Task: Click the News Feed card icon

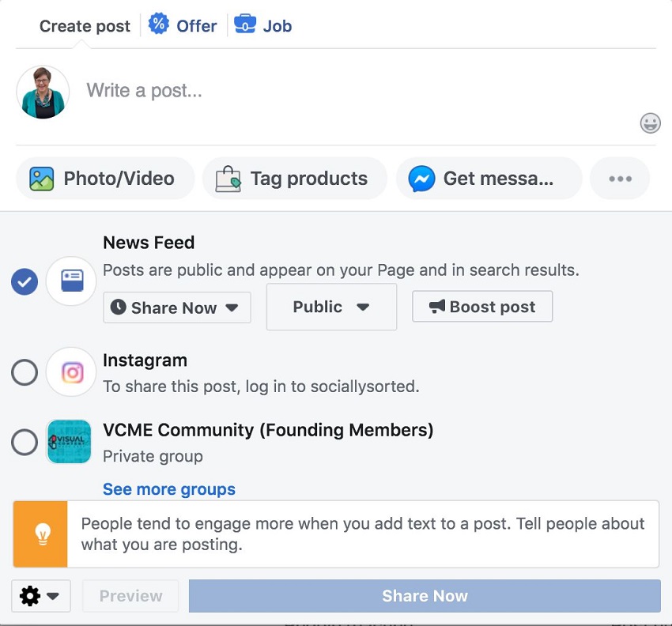Action: click(x=70, y=281)
